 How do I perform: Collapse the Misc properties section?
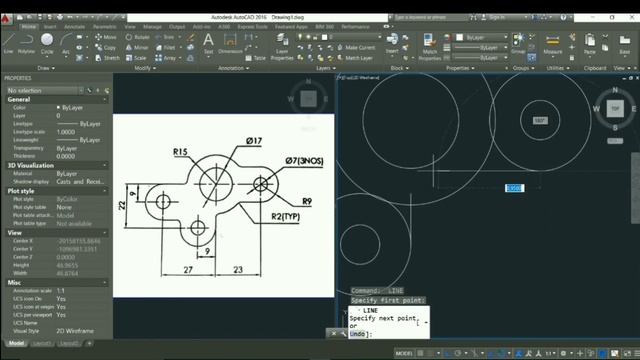pos(104,282)
